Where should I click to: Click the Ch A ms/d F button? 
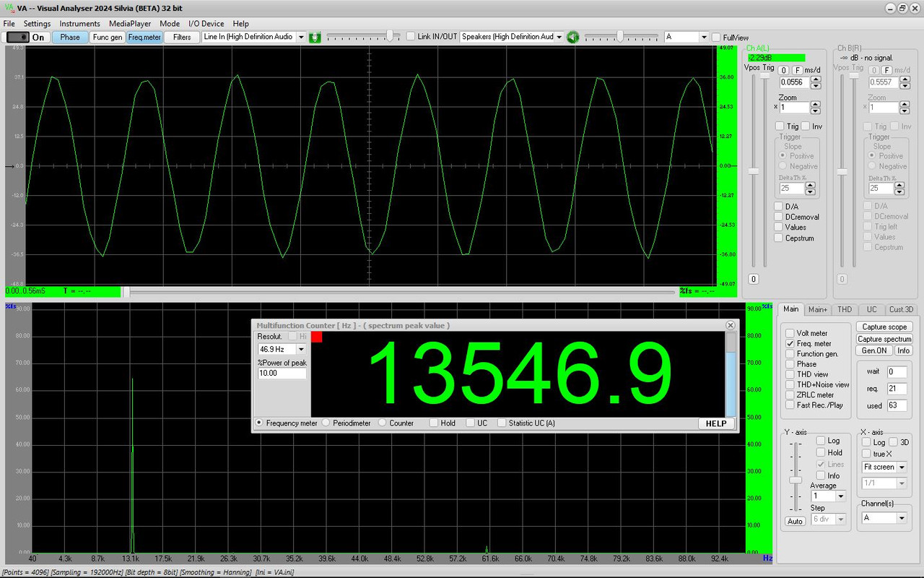(798, 70)
